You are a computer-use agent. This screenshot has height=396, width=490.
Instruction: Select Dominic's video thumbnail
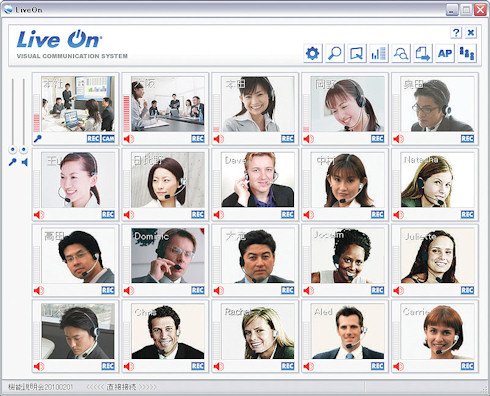coord(168,256)
